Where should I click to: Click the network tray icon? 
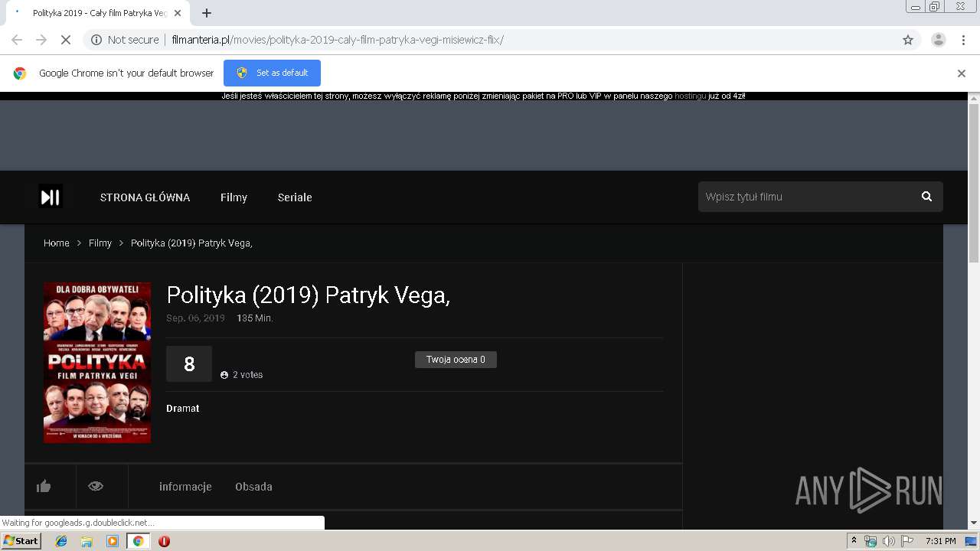tap(871, 541)
